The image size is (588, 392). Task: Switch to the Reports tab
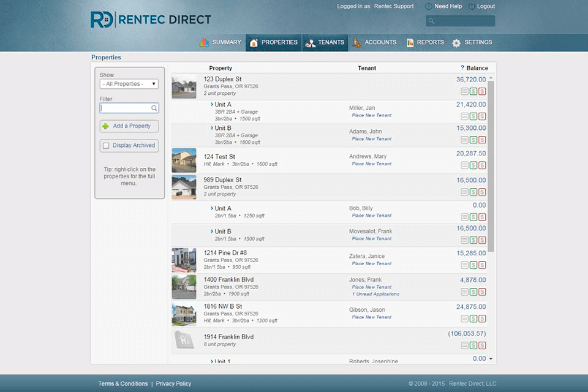pyautogui.click(x=425, y=43)
